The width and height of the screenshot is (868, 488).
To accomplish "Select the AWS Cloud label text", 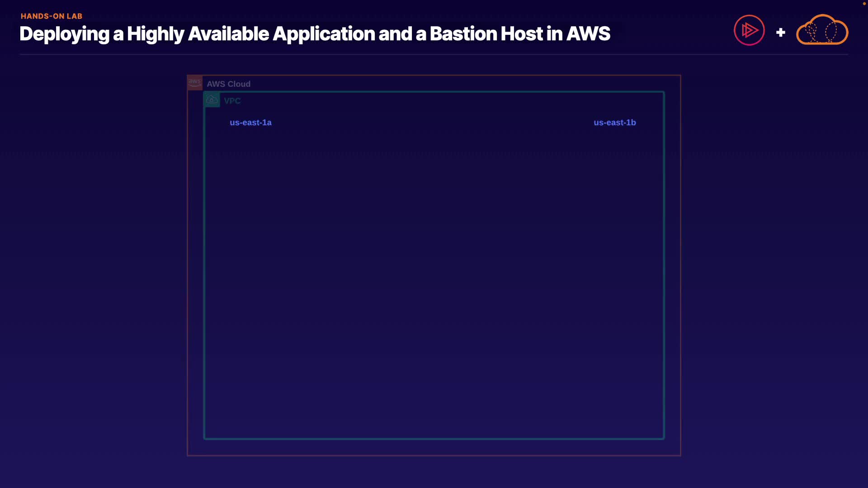I will [x=228, y=84].
